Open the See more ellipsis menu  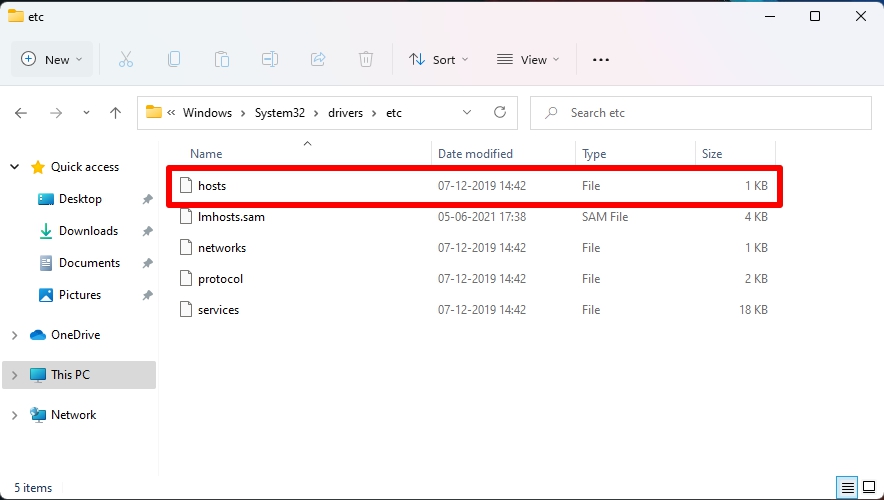point(601,59)
